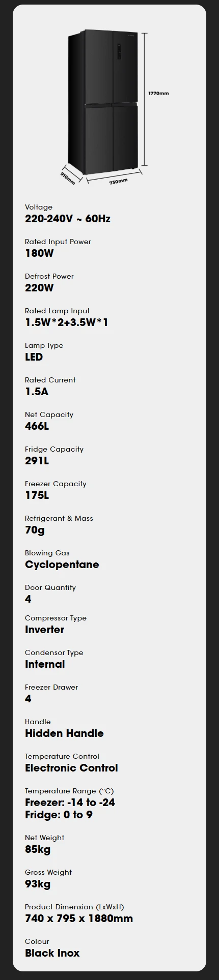Click the Blowing Gas Cyclopentane value
The width and height of the screenshot is (219, 980).
point(62,565)
